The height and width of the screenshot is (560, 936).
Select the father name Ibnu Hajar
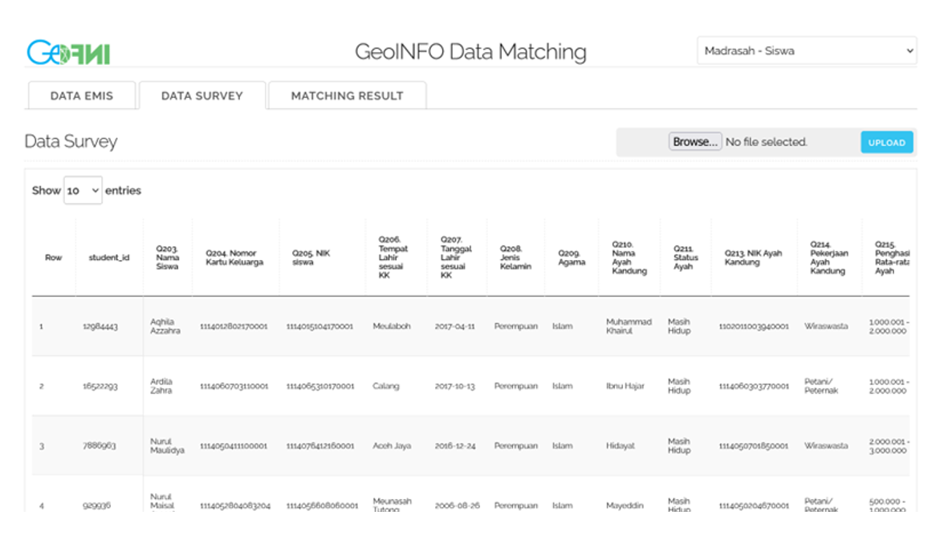[625, 386]
